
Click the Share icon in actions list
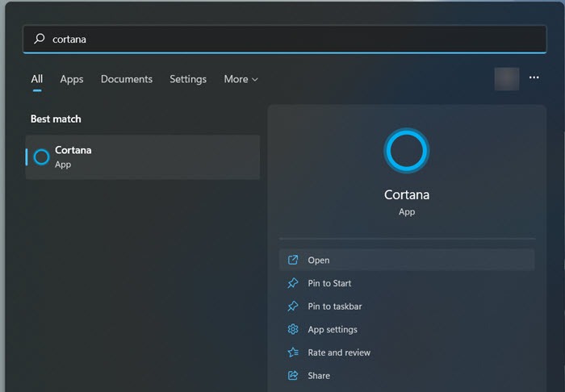pyautogui.click(x=293, y=375)
